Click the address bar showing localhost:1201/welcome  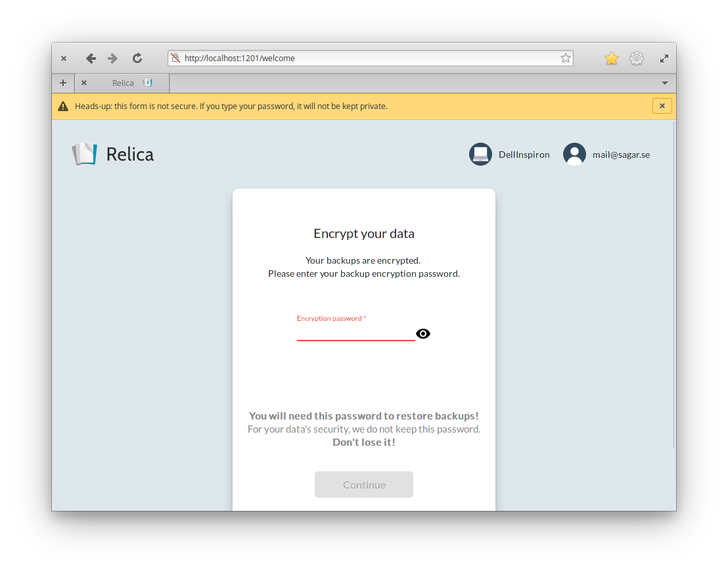click(x=368, y=58)
